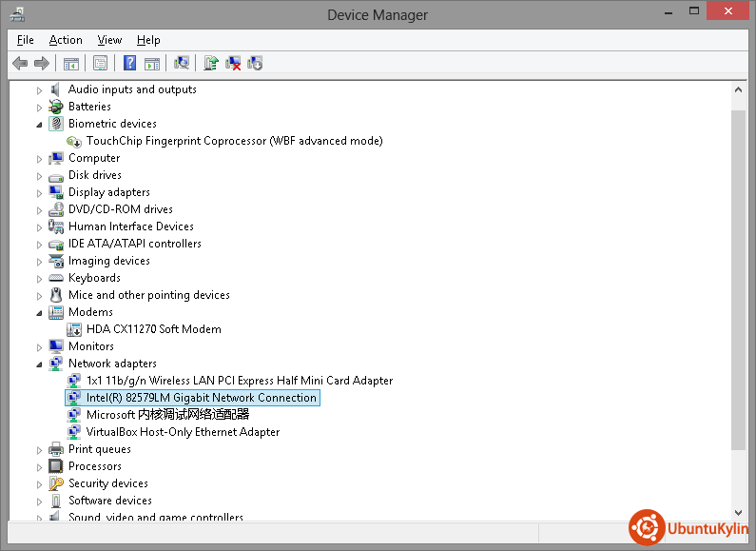
Task: Collapse the Biometric devices category
Action: [x=40, y=124]
